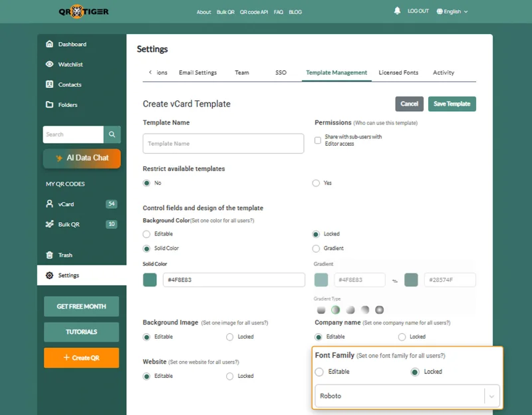Click the Folders icon in sidebar
532x415 pixels.
click(50, 105)
